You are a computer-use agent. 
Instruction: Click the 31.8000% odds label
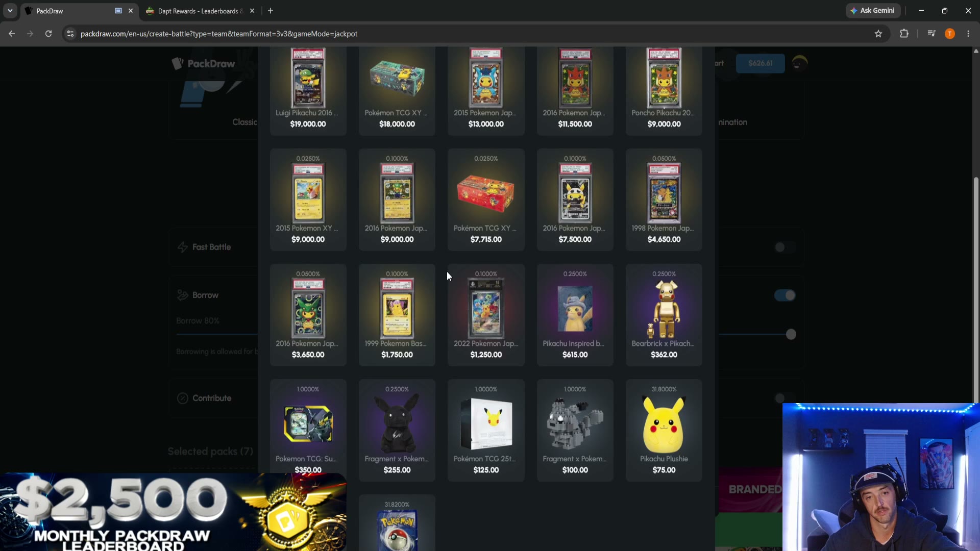664,389
